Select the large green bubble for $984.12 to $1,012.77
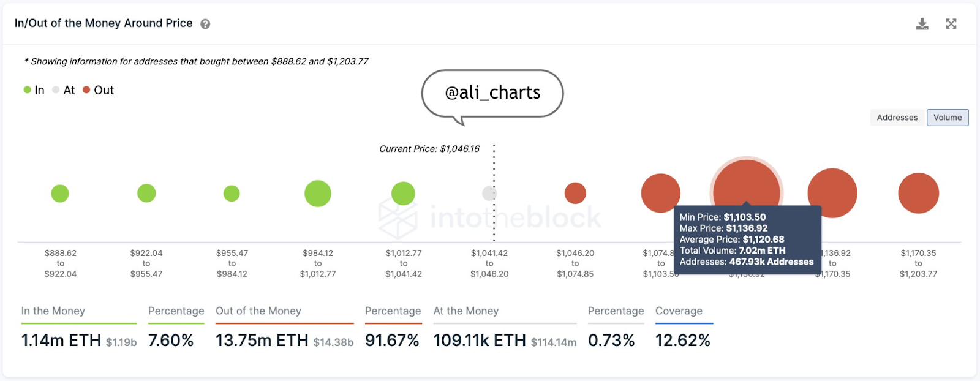 [318, 194]
